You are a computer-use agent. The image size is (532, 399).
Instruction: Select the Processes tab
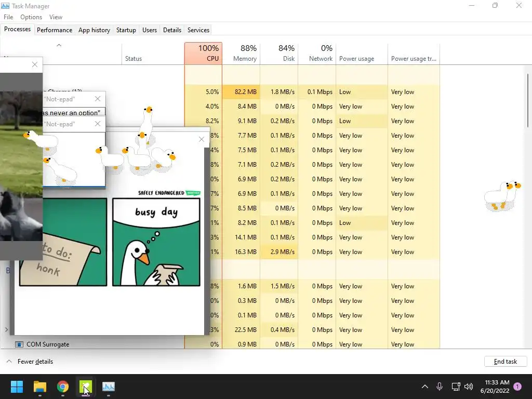click(x=17, y=29)
